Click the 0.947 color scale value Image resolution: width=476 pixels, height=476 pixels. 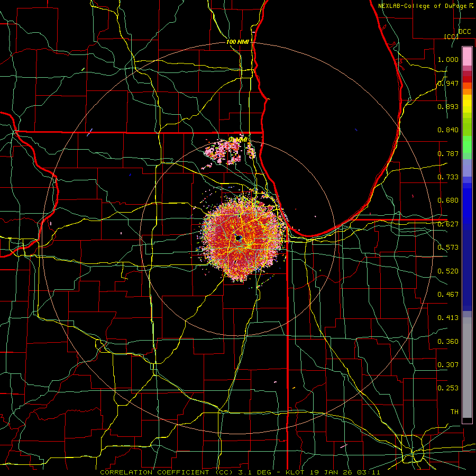[448, 83]
